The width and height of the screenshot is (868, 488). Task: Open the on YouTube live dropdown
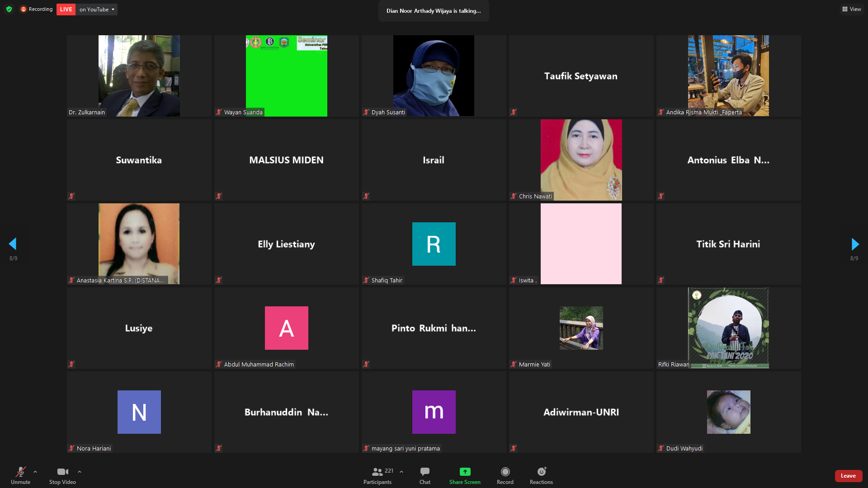coord(97,9)
